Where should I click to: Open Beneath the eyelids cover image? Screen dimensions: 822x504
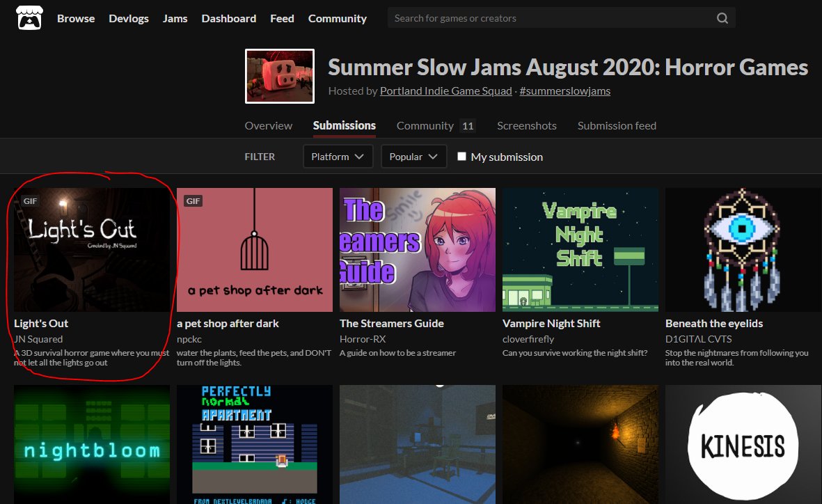tap(743, 250)
